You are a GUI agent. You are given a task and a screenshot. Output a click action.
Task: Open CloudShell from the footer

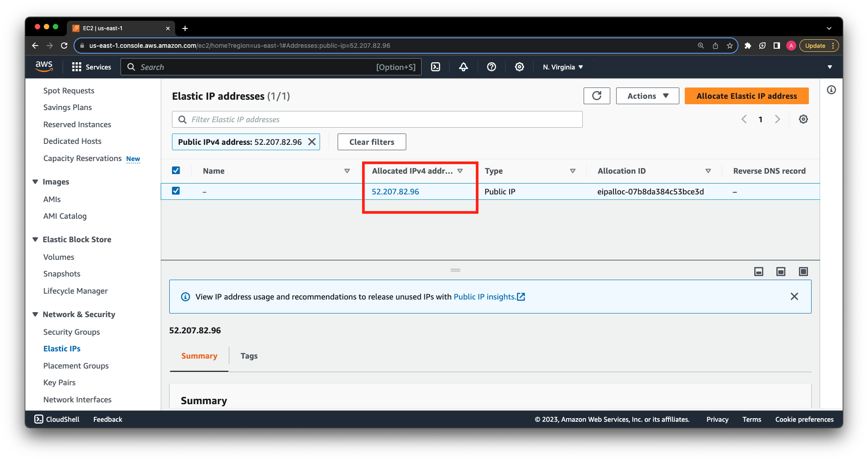[x=57, y=419]
